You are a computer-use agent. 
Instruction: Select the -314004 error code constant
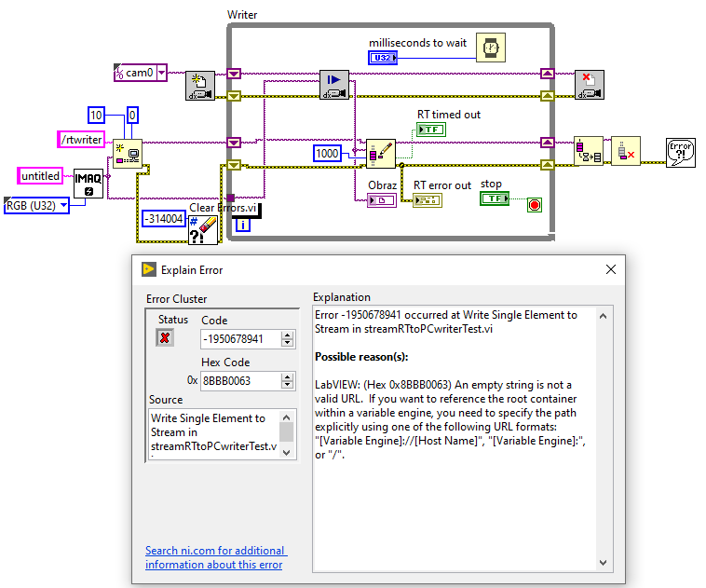click(x=164, y=219)
